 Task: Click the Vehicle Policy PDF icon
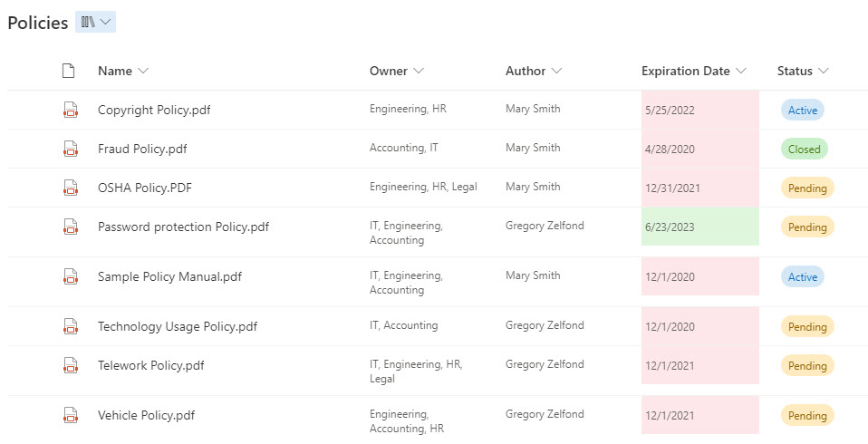point(70,415)
